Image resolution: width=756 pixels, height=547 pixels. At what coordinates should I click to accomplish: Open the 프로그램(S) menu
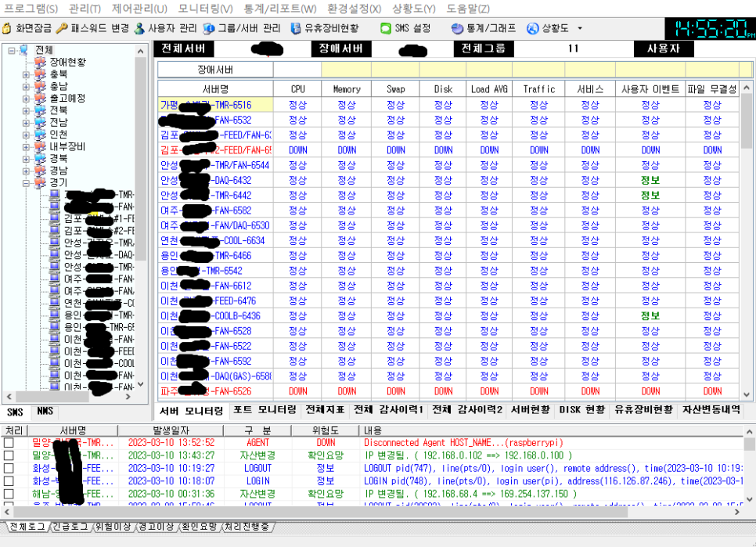pyautogui.click(x=31, y=9)
